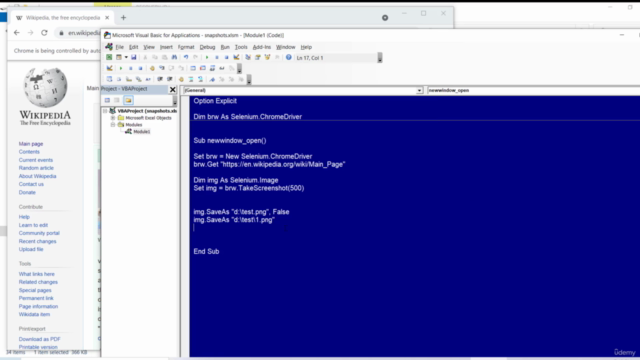640x360 pixels.
Task: Open the Locals Window from the Debug toolbar
Action: pyautogui.click(x=193, y=68)
